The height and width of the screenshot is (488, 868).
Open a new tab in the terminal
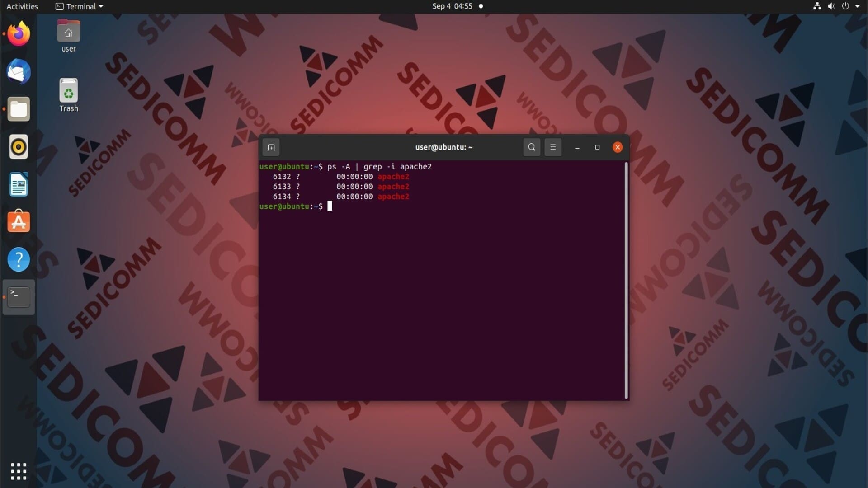point(271,147)
